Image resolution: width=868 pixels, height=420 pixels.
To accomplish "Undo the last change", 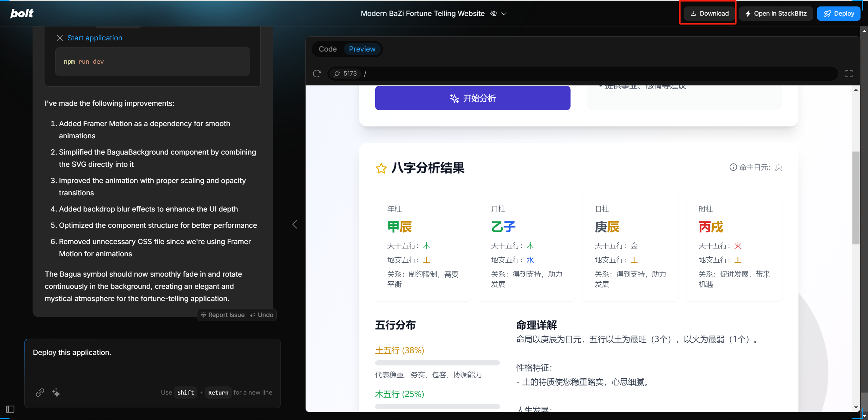I will [261, 315].
